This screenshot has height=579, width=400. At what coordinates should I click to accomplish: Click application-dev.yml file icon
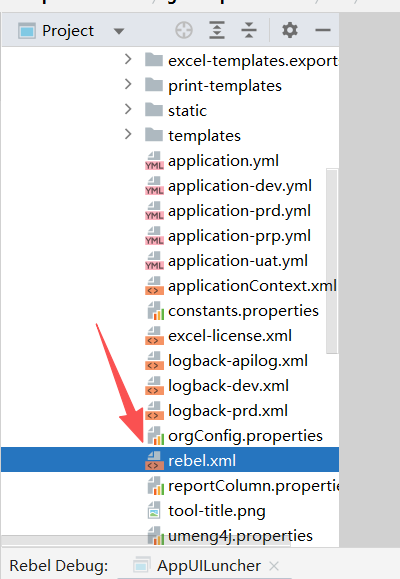pos(154,186)
